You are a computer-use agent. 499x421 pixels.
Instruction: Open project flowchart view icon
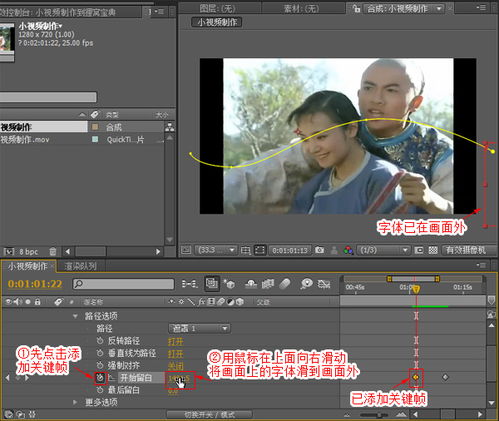tap(169, 127)
